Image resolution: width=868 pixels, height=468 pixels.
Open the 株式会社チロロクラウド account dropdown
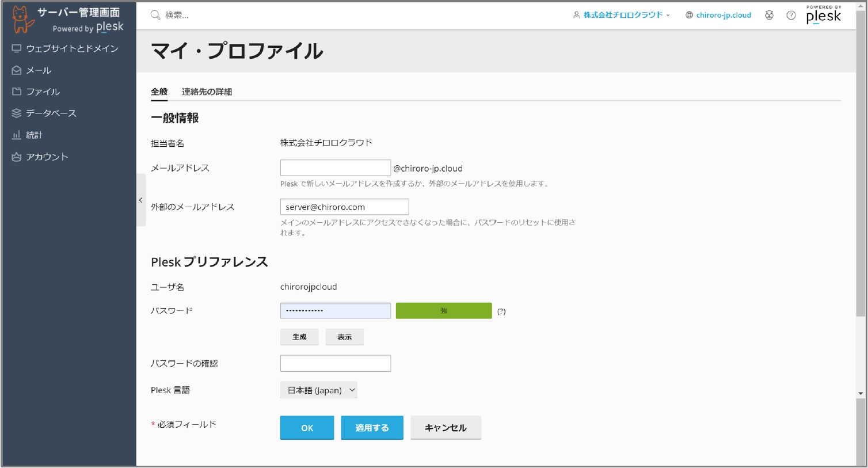(623, 15)
